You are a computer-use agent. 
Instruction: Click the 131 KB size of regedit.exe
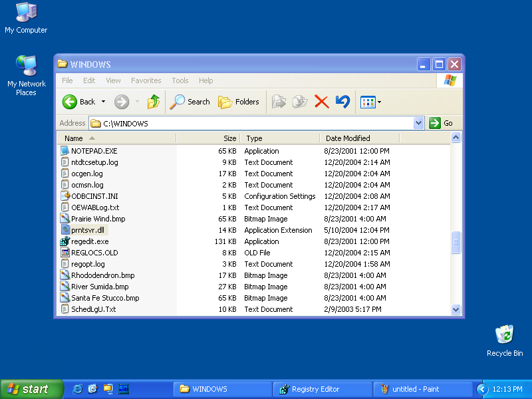tap(225, 241)
